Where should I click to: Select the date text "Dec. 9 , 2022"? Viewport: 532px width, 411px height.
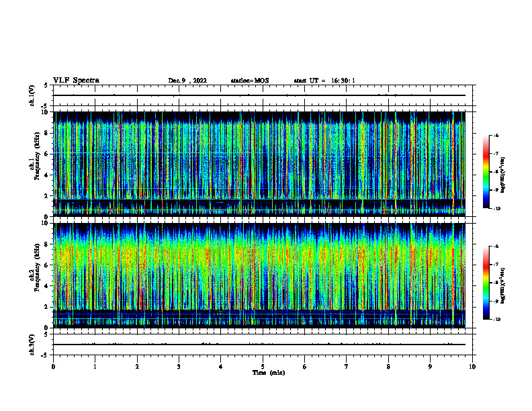click(187, 81)
